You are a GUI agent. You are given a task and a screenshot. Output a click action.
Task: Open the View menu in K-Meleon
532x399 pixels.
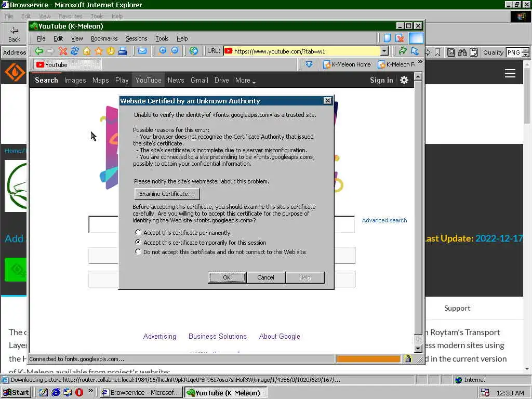click(77, 38)
